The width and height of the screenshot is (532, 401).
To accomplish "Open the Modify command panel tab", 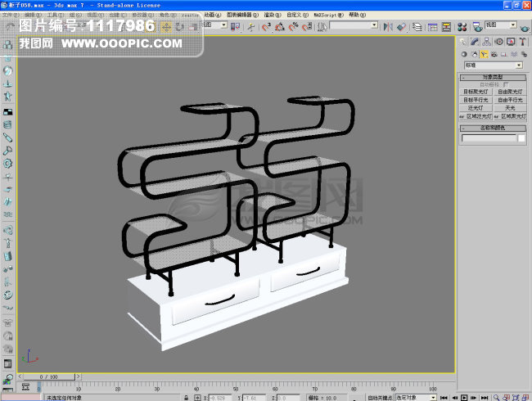I will pos(475,42).
